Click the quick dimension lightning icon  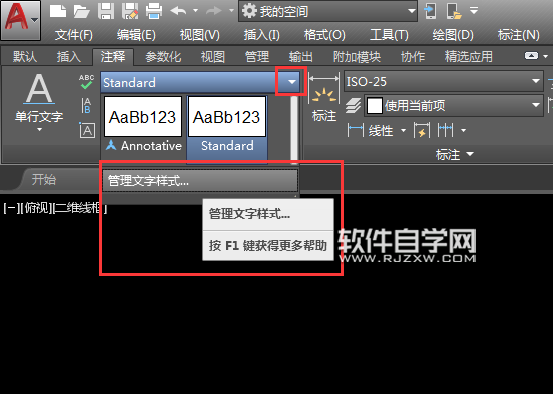(422, 131)
